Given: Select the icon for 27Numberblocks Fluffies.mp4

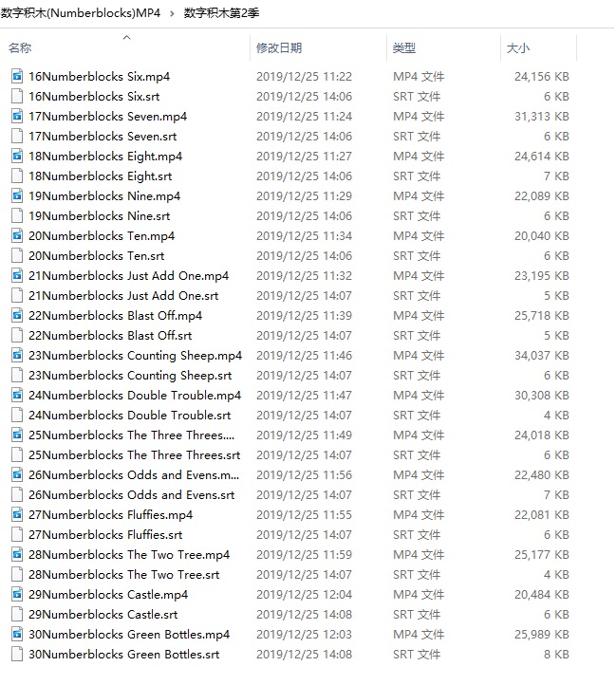Looking at the screenshot, I should [x=16, y=514].
